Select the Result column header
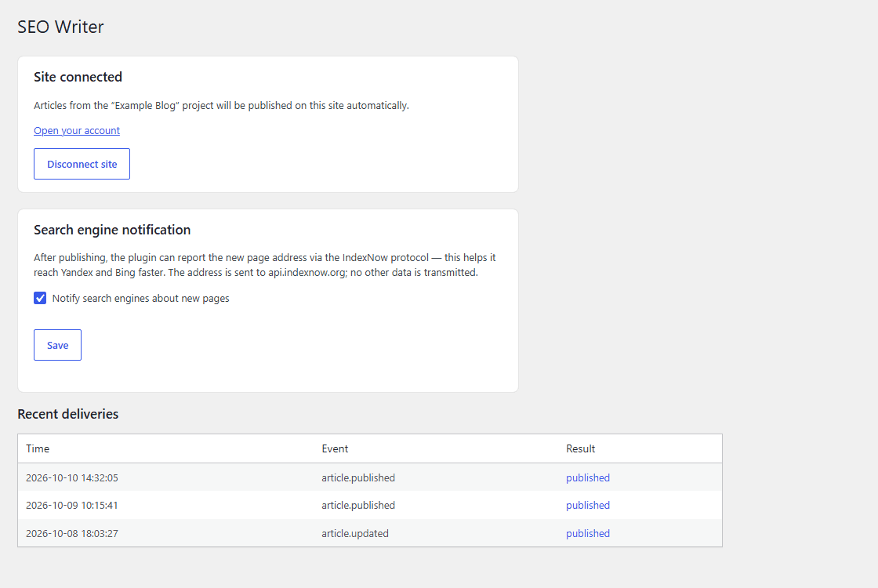 pyautogui.click(x=581, y=448)
